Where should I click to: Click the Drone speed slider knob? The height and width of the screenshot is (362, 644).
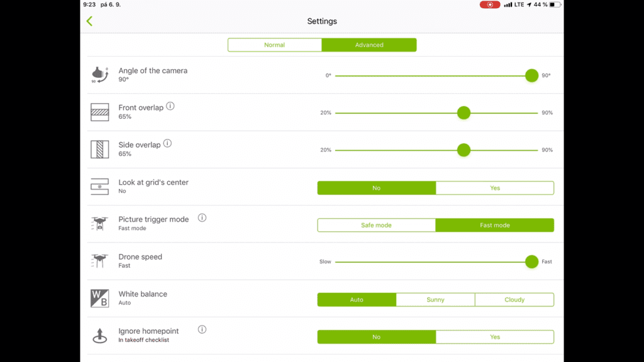tap(531, 262)
